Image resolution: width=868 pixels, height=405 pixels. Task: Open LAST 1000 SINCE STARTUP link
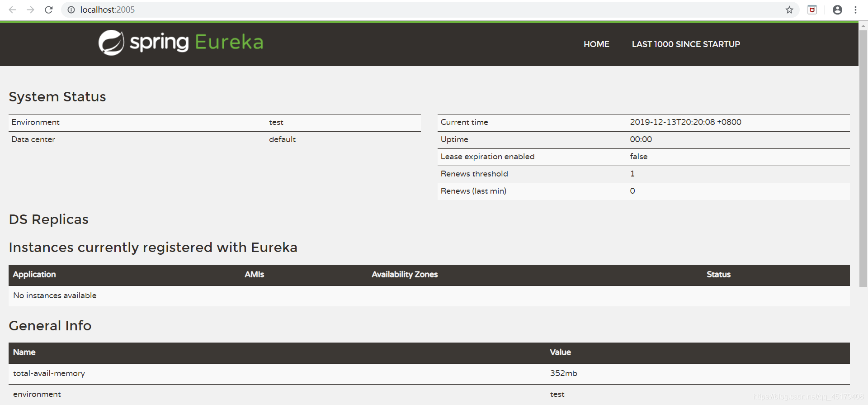tap(686, 44)
